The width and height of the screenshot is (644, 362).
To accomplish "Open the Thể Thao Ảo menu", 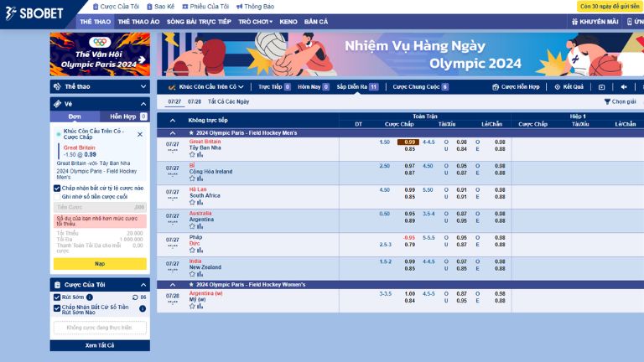I will pos(138,22).
